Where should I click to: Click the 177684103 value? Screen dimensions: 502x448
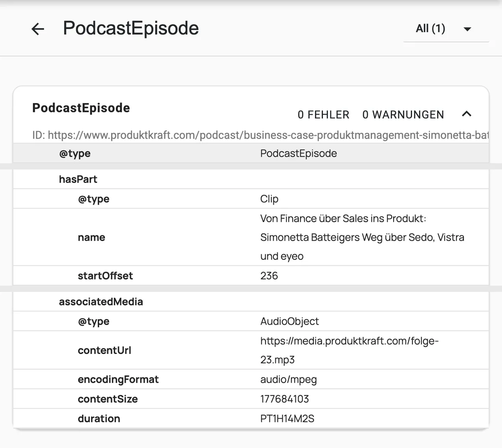pos(284,399)
